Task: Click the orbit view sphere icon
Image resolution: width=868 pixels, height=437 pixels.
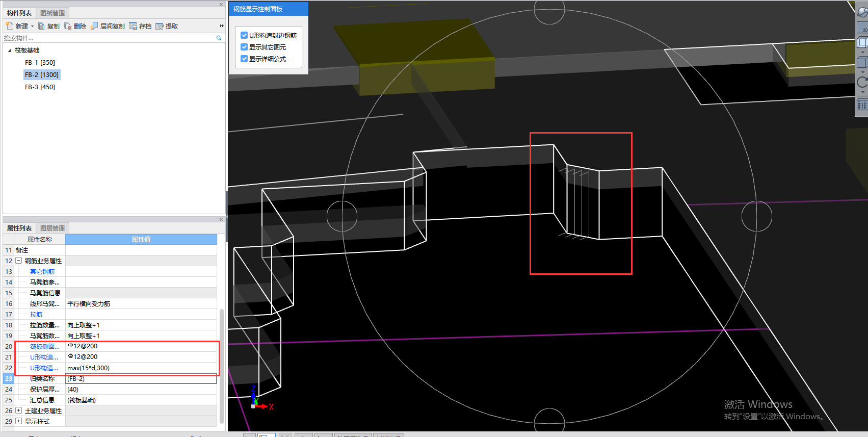Action: coord(862,12)
